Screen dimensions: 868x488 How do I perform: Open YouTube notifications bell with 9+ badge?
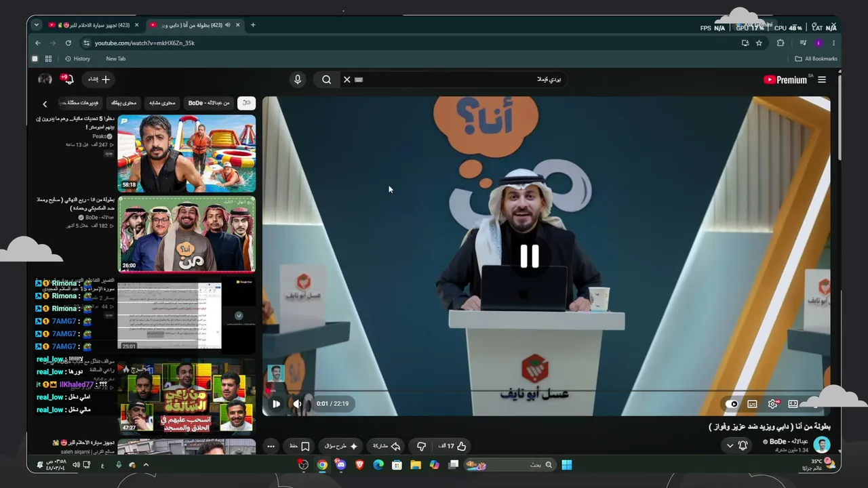[68, 79]
